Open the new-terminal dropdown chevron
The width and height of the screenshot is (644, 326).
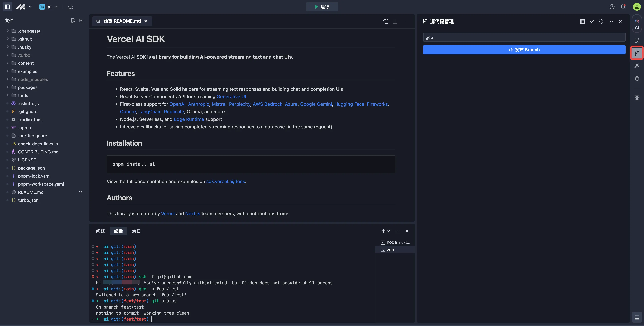tap(388, 231)
